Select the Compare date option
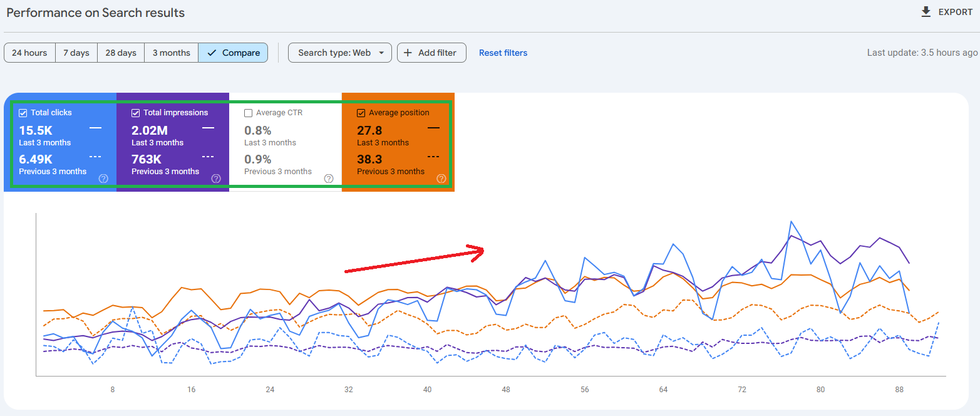Image resolution: width=980 pixels, height=416 pixels. click(x=233, y=53)
